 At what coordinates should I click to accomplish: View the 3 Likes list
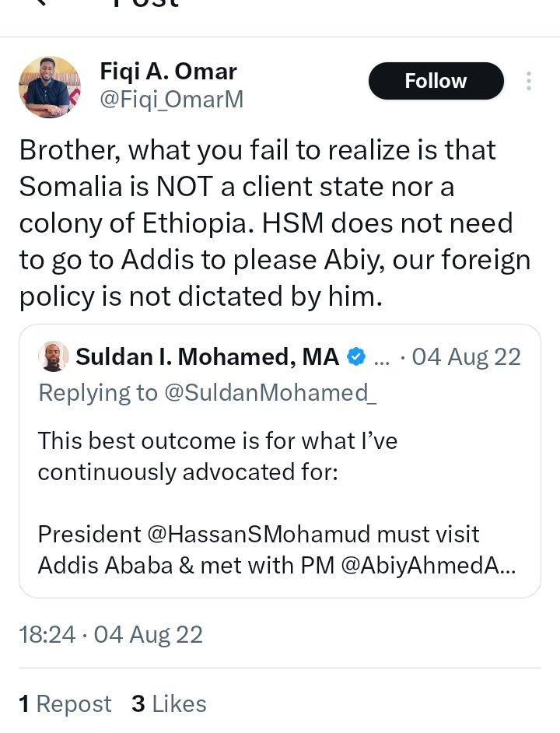click(169, 704)
